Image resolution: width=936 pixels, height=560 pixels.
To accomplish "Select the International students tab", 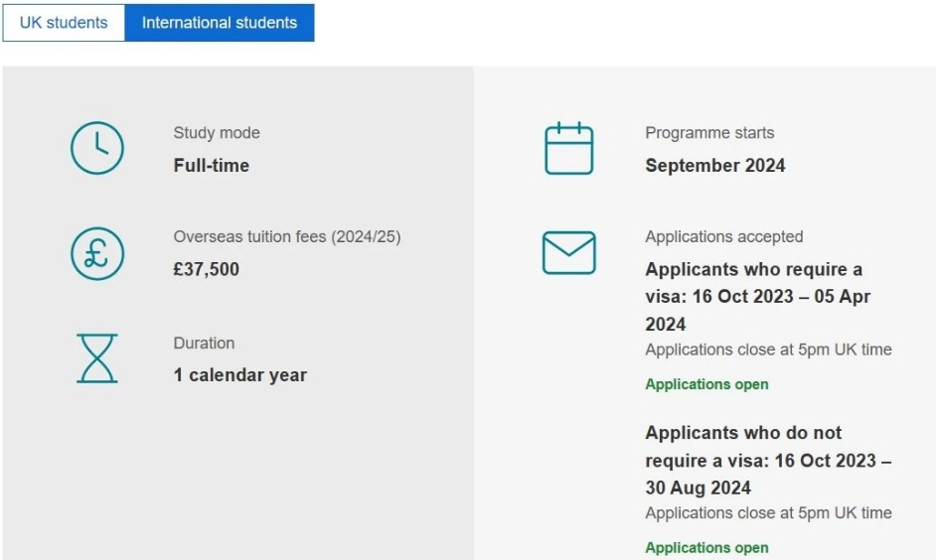I will tap(220, 23).
